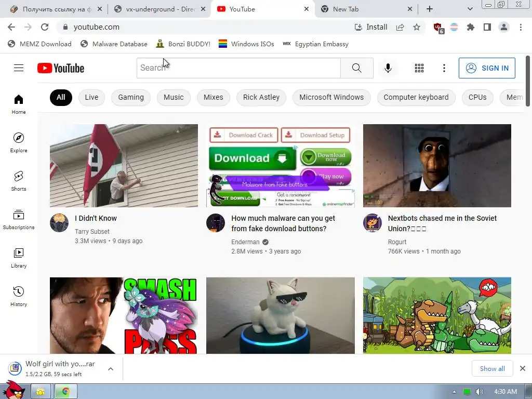Open the extensions puzzle piece menu

coord(470,27)
